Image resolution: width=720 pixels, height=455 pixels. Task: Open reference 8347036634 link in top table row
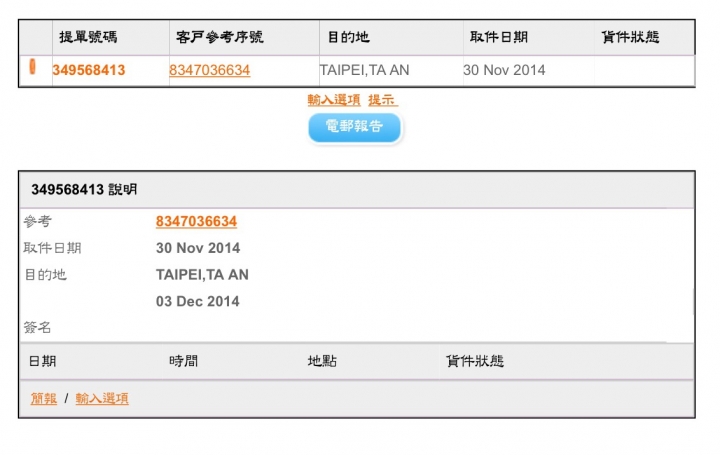tap(210, 70)
